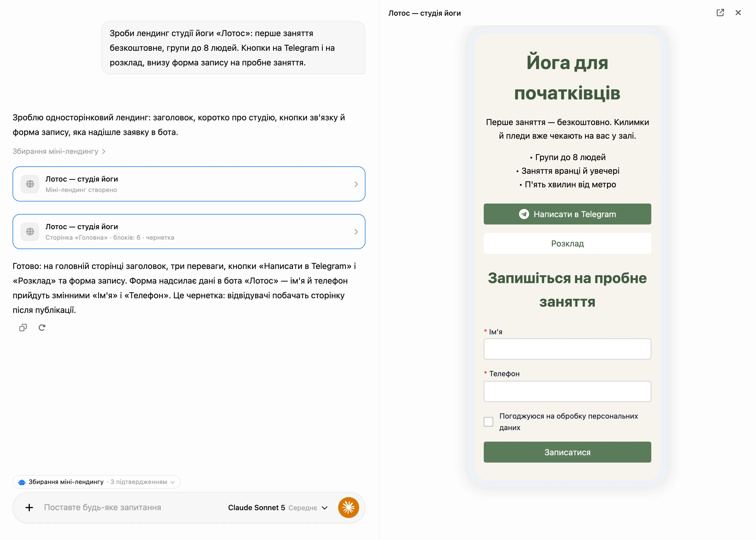
Task: Click the robot icon in agent chip
Action: tap(22, 482)
